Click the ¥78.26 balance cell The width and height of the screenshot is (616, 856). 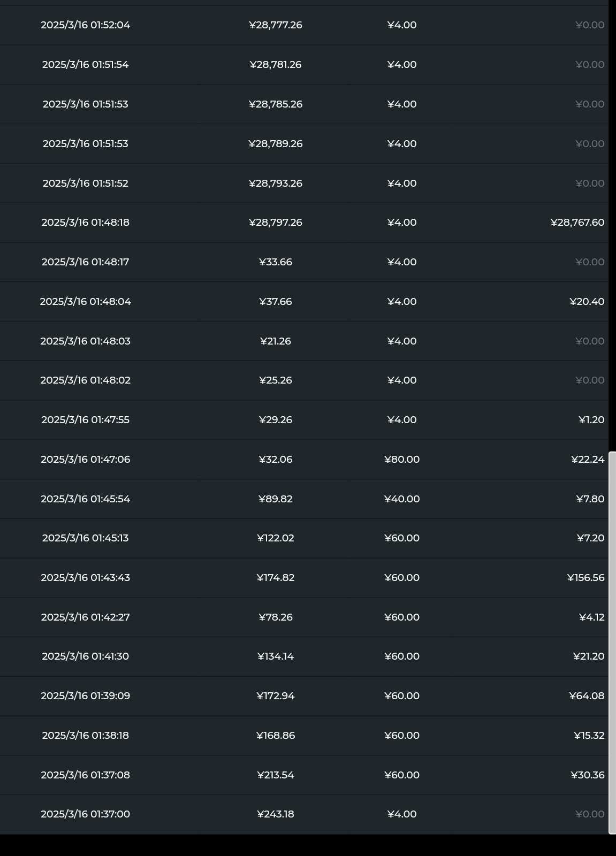[275, 617]
